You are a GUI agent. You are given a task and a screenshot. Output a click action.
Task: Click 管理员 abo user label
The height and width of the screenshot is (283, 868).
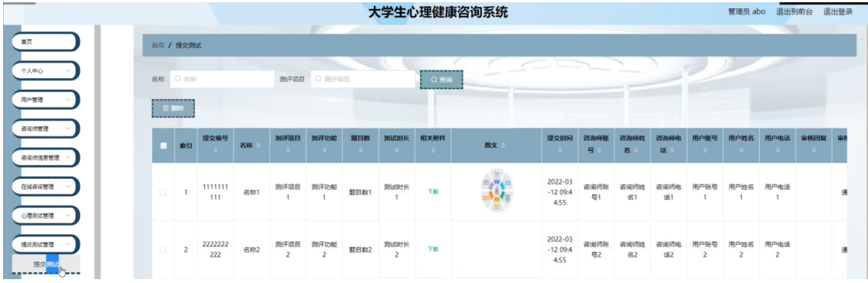tap(747, 12)
